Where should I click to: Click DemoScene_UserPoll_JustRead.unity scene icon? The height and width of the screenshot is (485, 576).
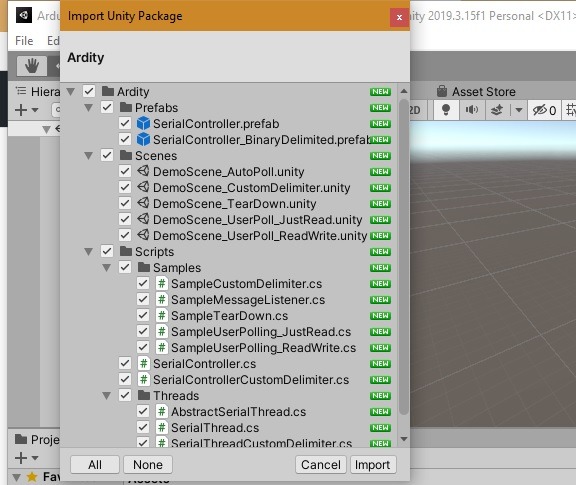143,219
